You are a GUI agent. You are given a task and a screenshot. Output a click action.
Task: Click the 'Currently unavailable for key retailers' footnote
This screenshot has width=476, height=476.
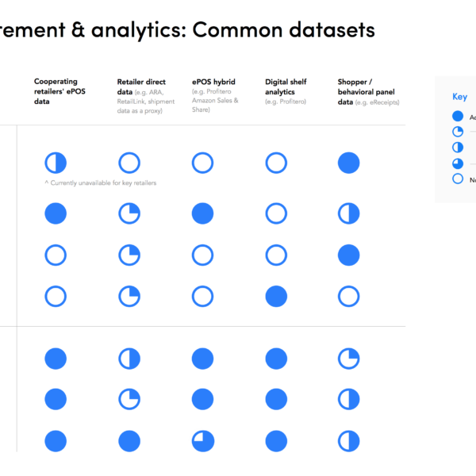pyautogui.click(x=101, y=182)
